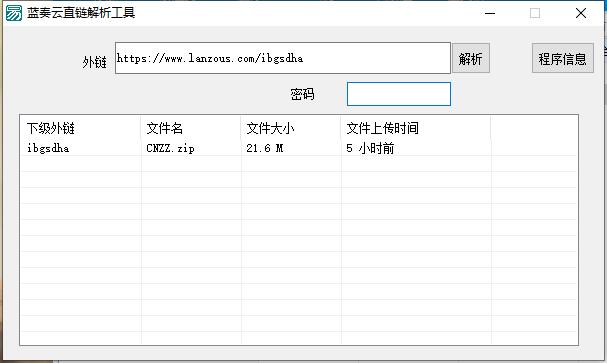Click the 文件上传时间 column header
Viewport: 607px width, 363px height.
click(x=416, y=128)
